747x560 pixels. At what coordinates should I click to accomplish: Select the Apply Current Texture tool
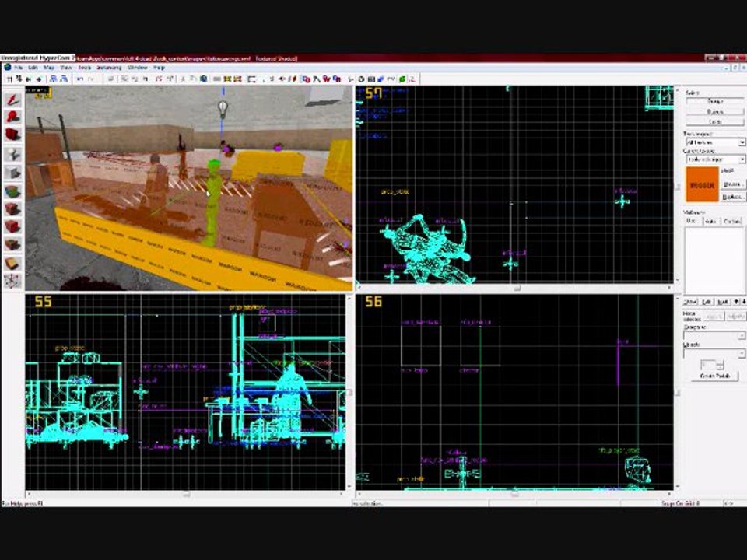click(12, 209)
